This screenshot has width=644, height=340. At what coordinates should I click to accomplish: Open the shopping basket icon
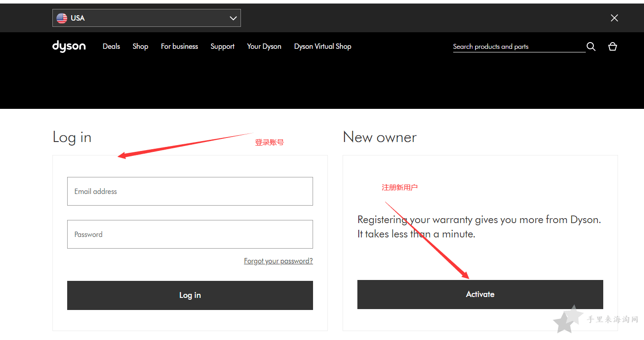[x=613, y=47]
